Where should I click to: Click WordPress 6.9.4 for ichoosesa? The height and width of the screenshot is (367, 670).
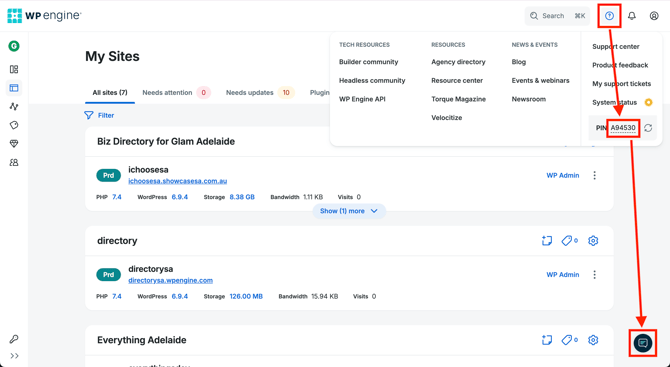click(179, 197)
